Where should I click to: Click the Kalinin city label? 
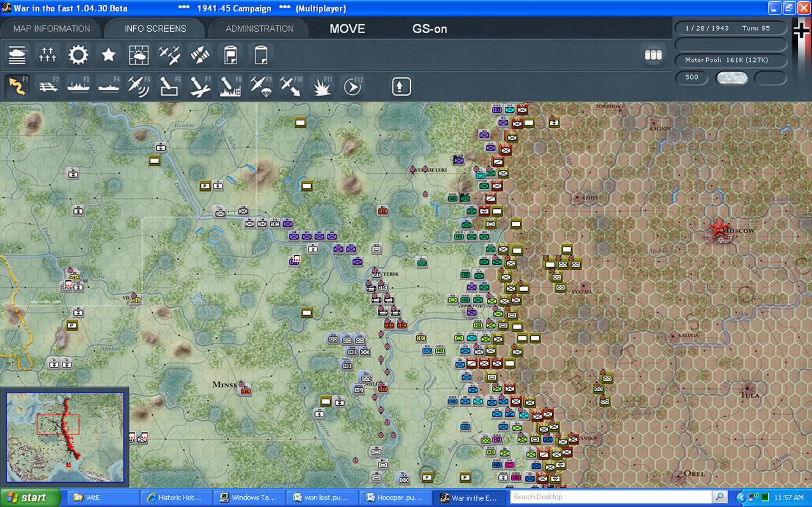tap(660, 129)
